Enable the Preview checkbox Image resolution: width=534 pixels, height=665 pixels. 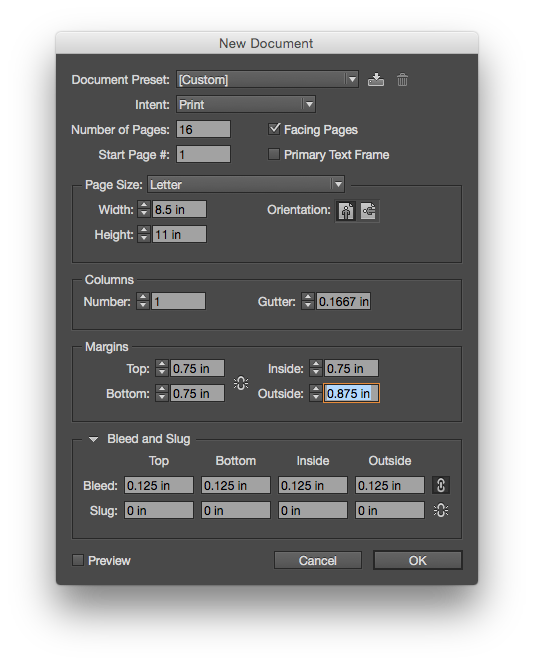pyautogui.click(x=78, y=560)
